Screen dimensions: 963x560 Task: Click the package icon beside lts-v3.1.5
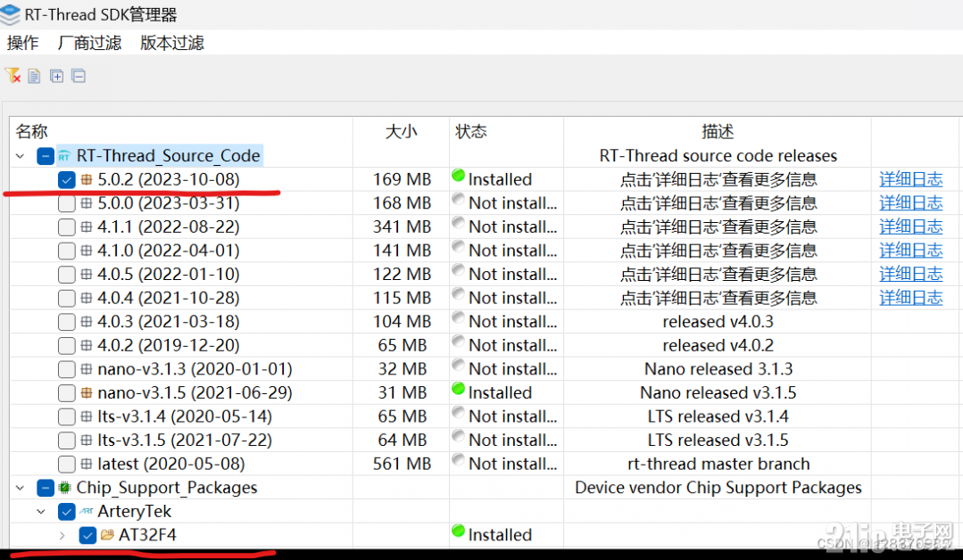(87, 441)
